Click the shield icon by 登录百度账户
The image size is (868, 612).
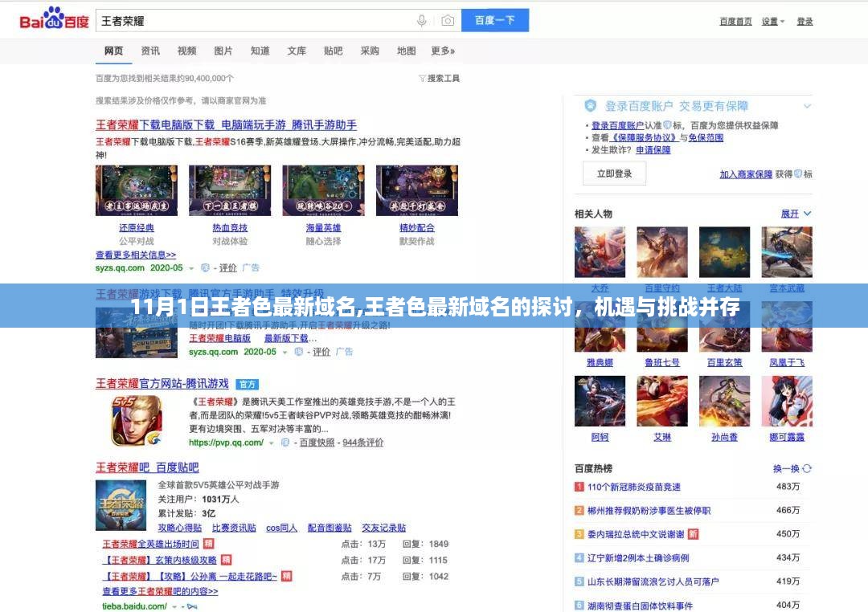click(591, 106)
